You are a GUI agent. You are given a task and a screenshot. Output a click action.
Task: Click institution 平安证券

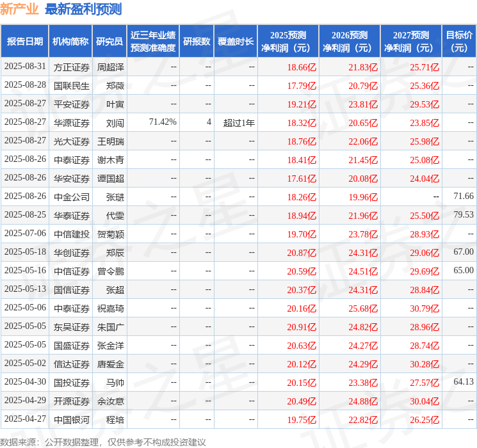tap(72, 104)
